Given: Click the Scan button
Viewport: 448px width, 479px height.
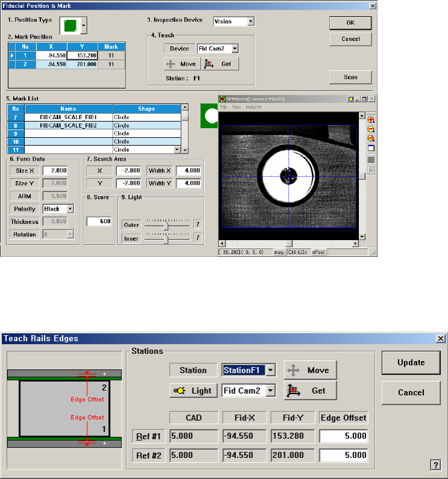Looking at the screenshot, I should pos(350,77).
